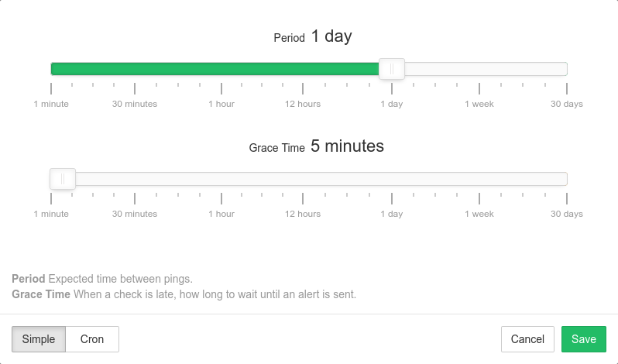
Task: Set Period slider to 1 week mark
Action: pyautogui.click(x=479, y=69)
